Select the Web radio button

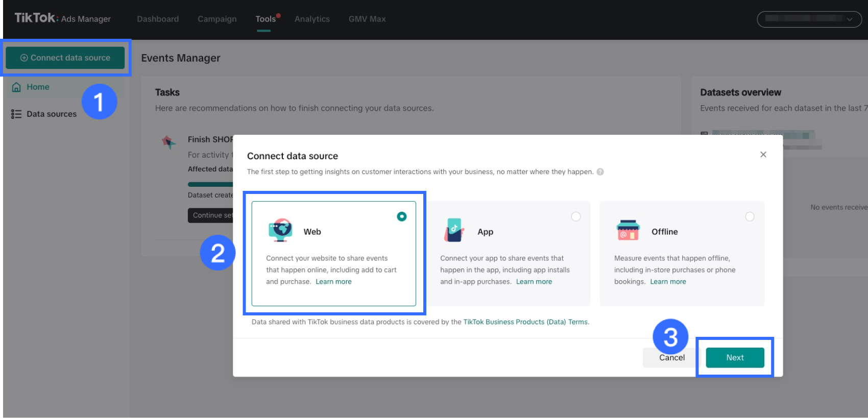click(402, 217)
